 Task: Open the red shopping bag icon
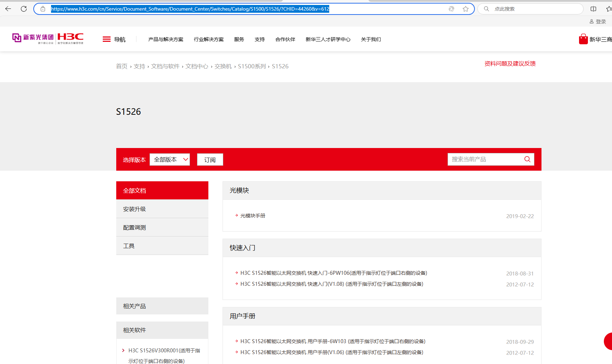tap(583, 39)
